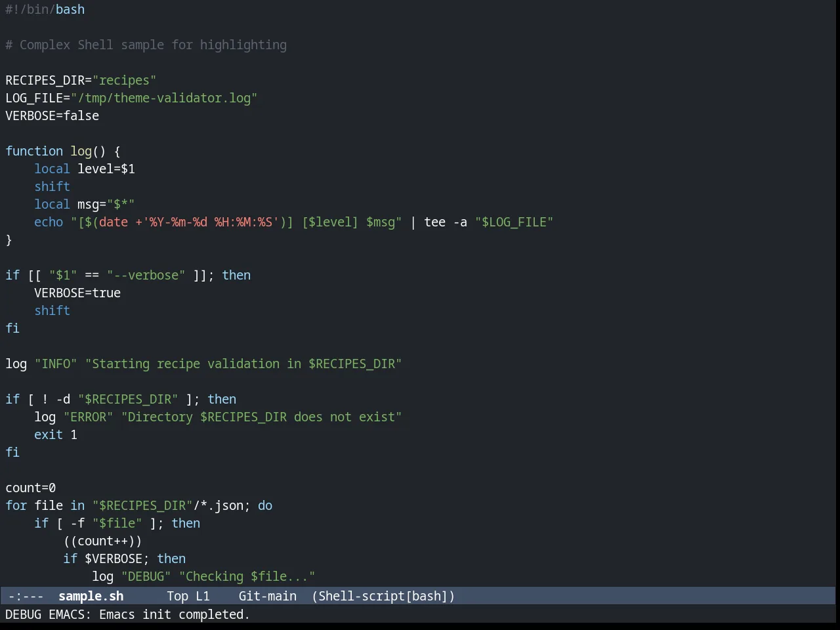The height and width of the screenshot is (630, 840).
Task: Click the closing brace of the log function
Action: coord(9,240)
